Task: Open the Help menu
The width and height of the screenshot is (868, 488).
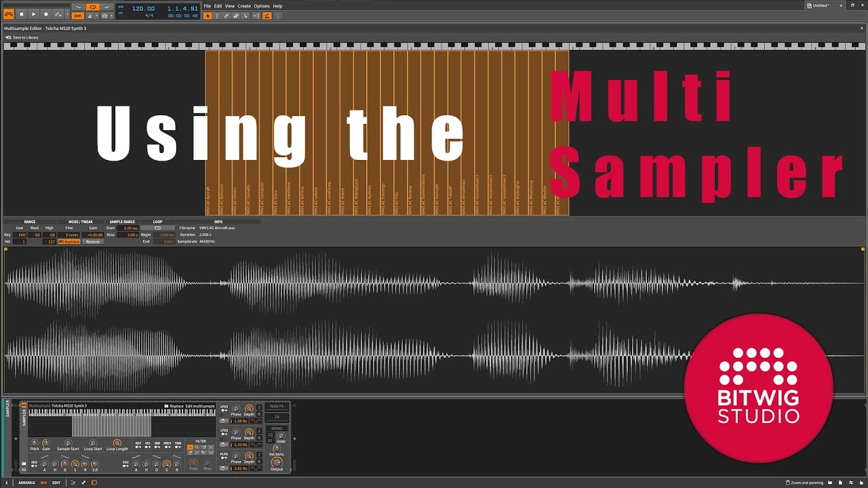Action: pos(277,6)
